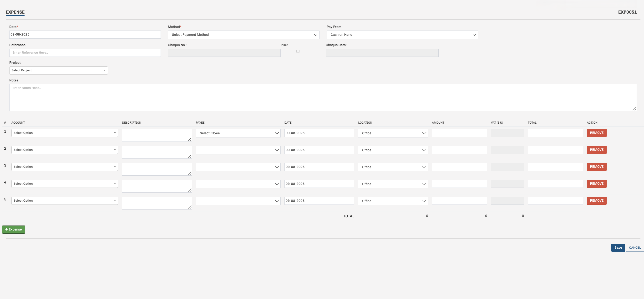Focus the Description box in row 5

click(x=157, y=203)
